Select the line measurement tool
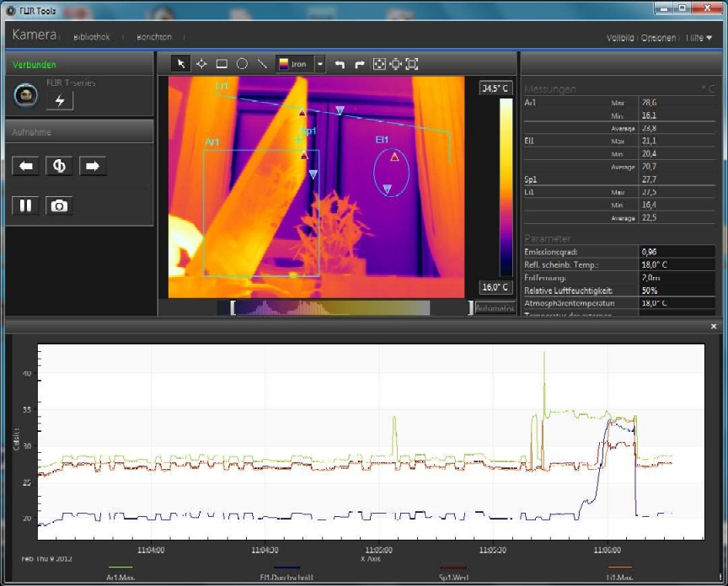Viewport: 728px width, 586px height. 262,64
